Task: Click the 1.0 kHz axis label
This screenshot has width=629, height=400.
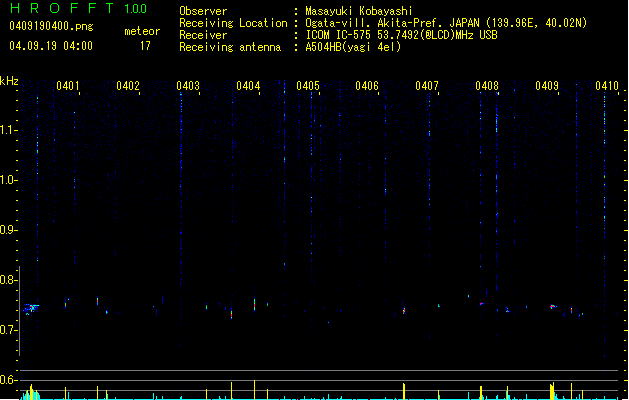Action: pyautogui.click(x=8, y=180)
